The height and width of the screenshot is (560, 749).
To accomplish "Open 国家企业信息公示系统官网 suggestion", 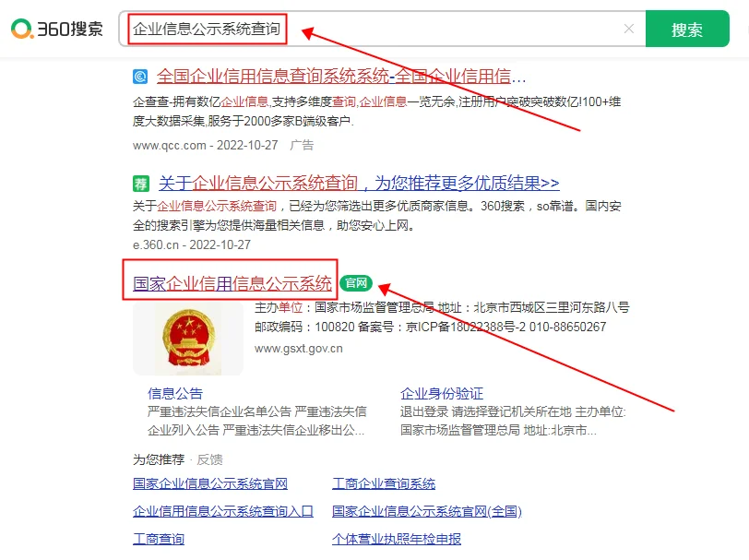I will click(210, 483).
